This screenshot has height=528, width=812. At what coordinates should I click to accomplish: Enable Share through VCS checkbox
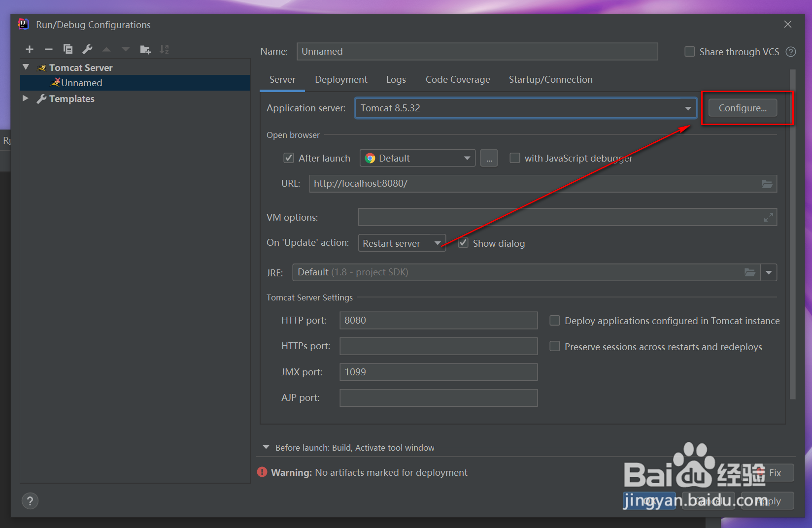point(690,52)
